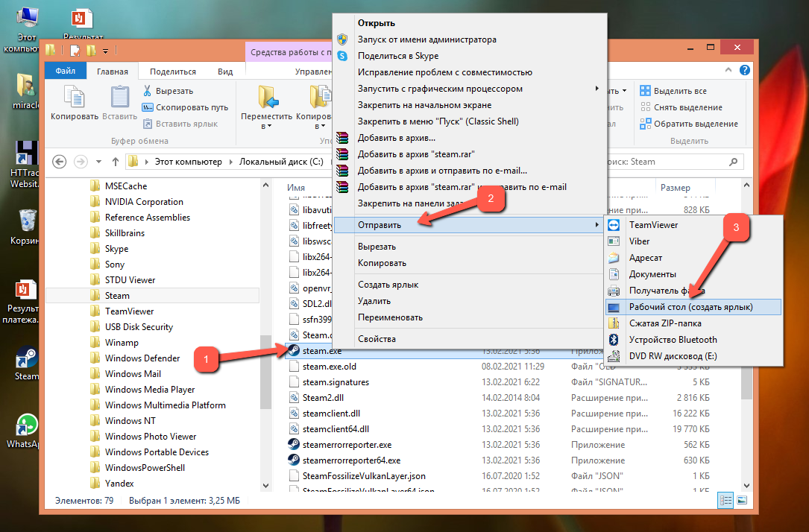Click the scissors Cut icon

[148, 91]
